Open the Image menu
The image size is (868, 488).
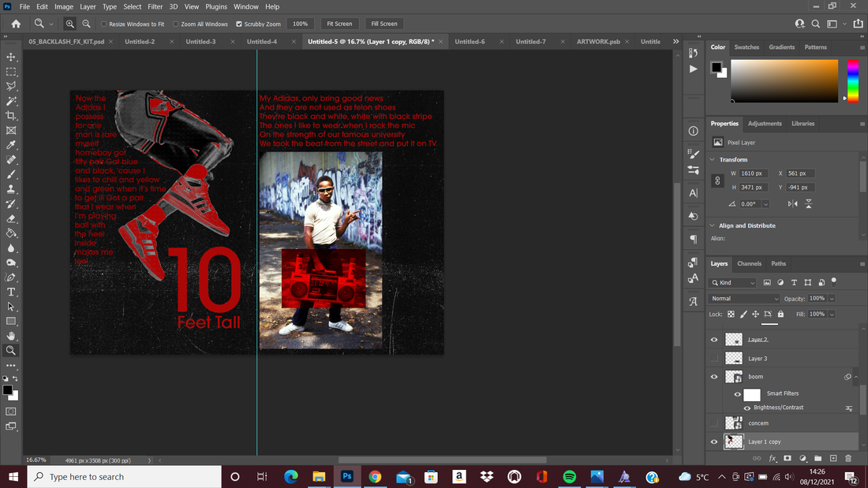64,6
